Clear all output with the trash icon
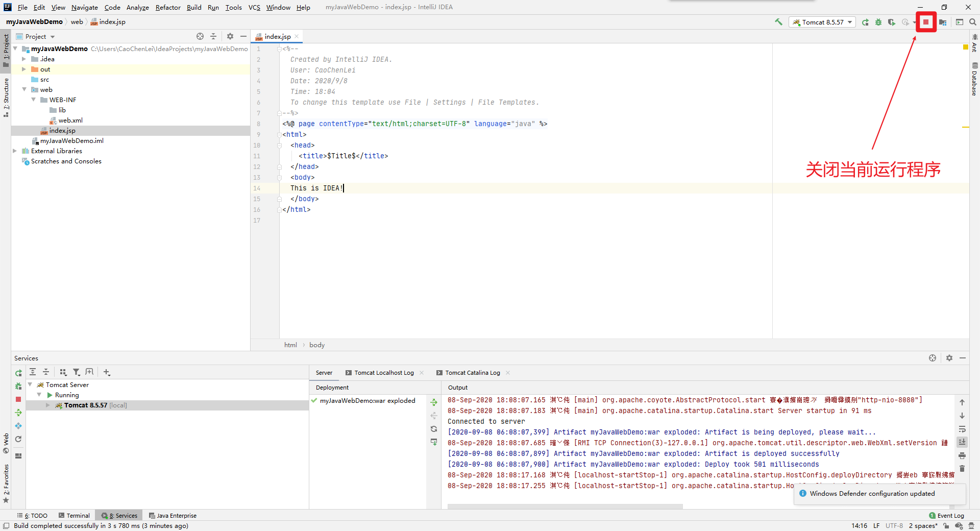The height and width of the screenshot is (531, 980). point(962,468)
